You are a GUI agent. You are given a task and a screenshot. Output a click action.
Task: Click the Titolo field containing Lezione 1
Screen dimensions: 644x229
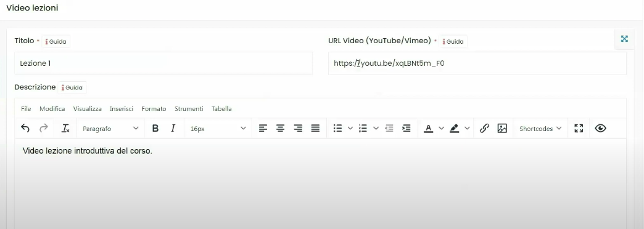163,63
